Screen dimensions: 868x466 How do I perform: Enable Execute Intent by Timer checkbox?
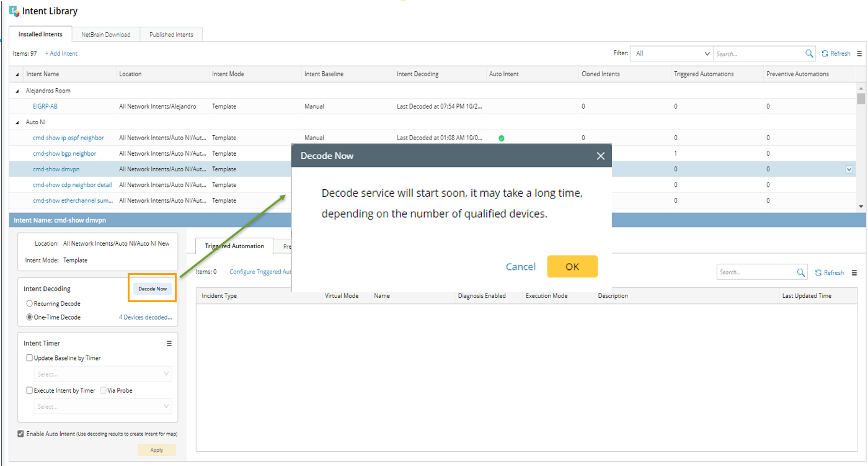(29, 390)
